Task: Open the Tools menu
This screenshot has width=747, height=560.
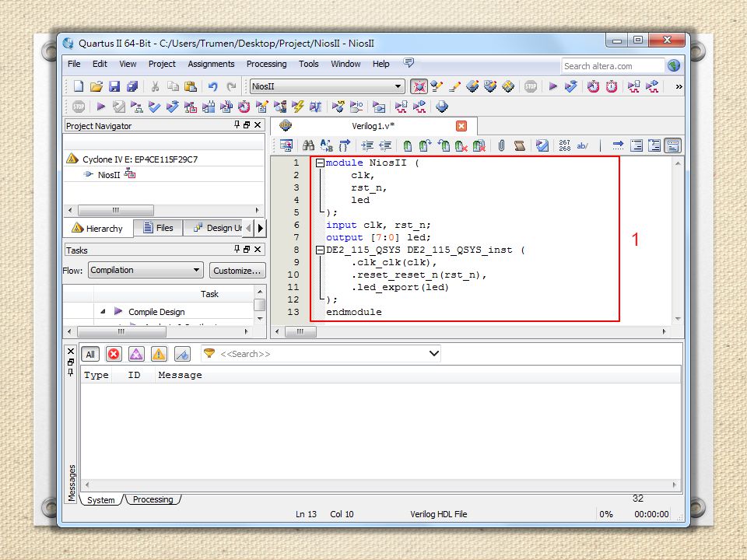Action: pos(309,64)
